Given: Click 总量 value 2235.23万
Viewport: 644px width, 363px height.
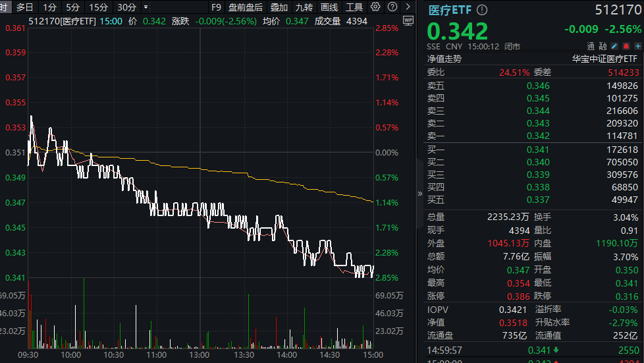Looking at the screenshot, I should coord(508,217).
